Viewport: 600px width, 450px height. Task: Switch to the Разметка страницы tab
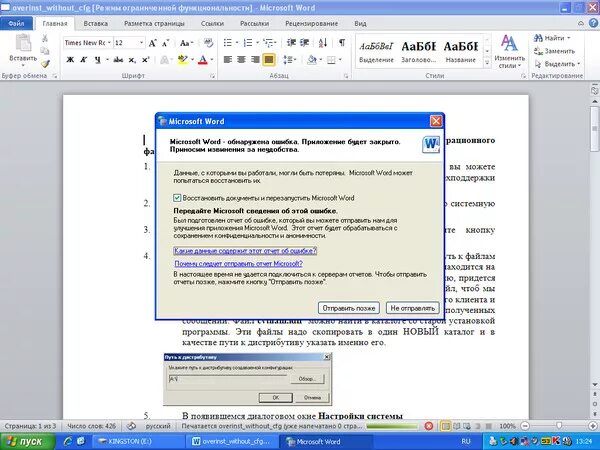coord(154,23)
